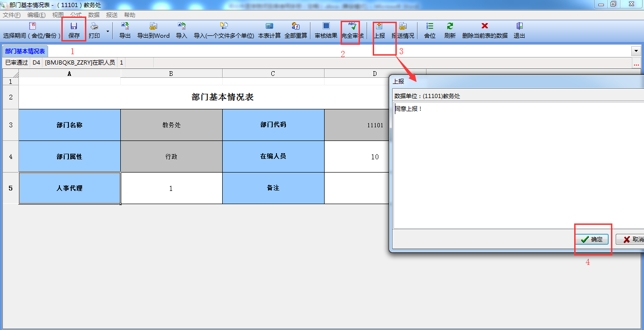
Task: Expand the table list dropdown at tab bar right
Action: (x=636, y=51)
